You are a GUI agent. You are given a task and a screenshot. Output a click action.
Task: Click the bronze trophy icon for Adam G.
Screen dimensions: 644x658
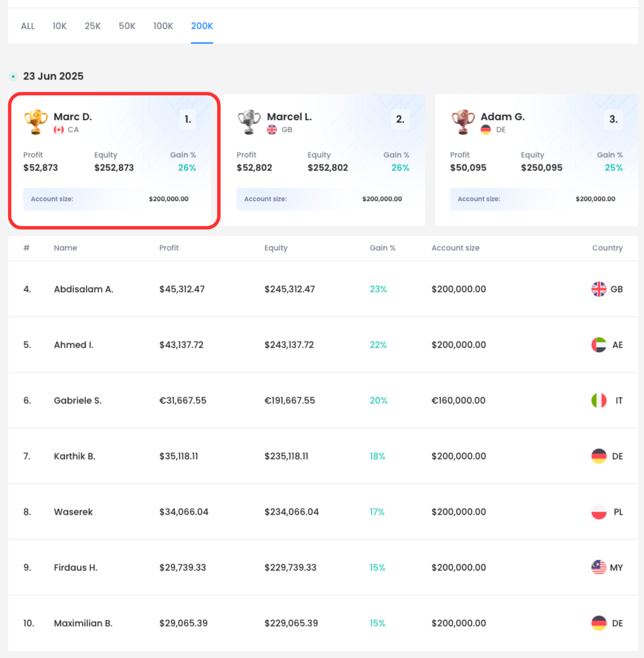[463, 122]
